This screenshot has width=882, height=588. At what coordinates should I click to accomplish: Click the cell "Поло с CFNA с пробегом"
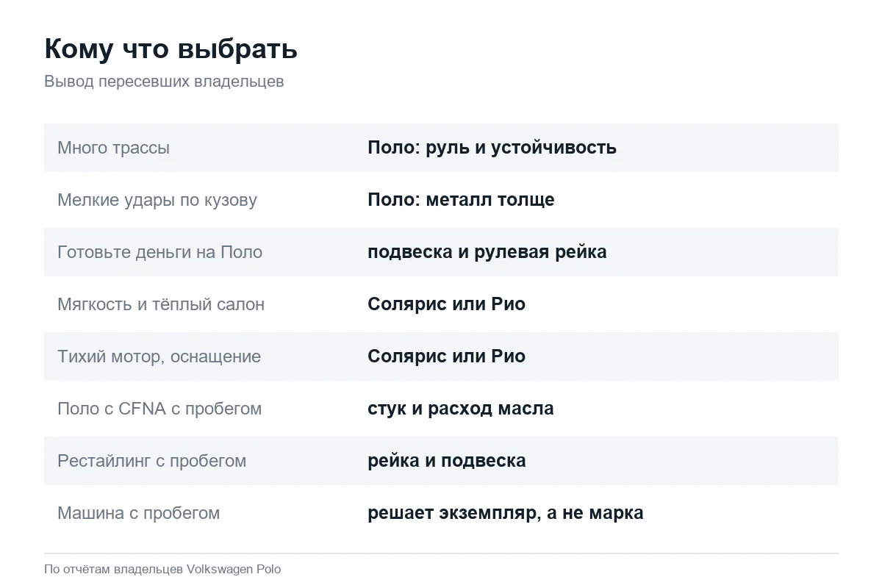tap(159, 409)
